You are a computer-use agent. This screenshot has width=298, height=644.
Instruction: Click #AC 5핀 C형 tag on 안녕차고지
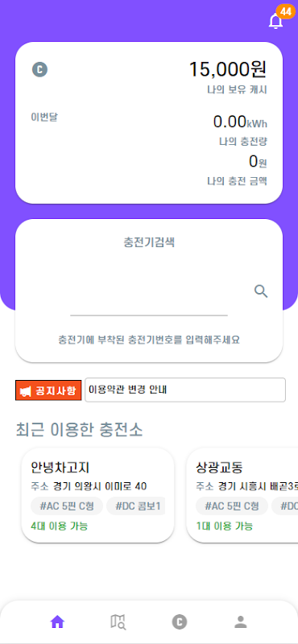tap(67, 506)
